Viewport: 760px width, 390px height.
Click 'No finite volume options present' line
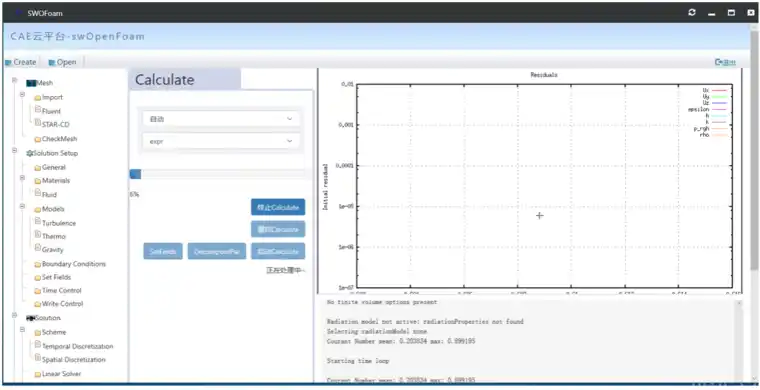382,302
